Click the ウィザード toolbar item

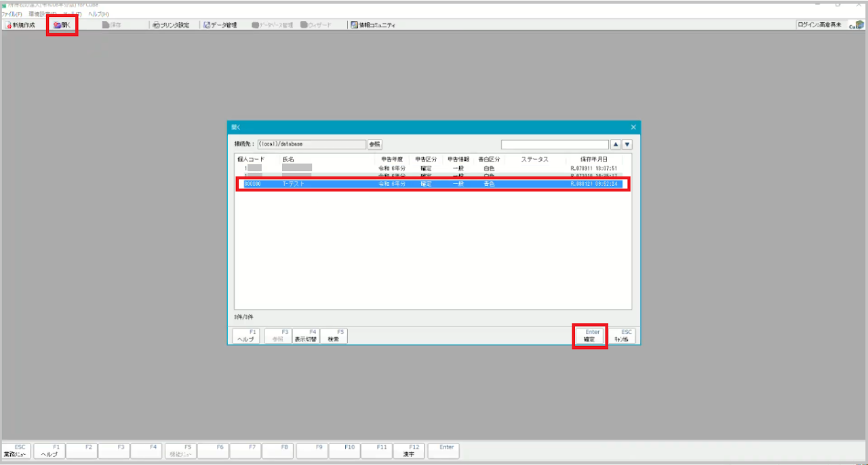[x=316, y=25]
